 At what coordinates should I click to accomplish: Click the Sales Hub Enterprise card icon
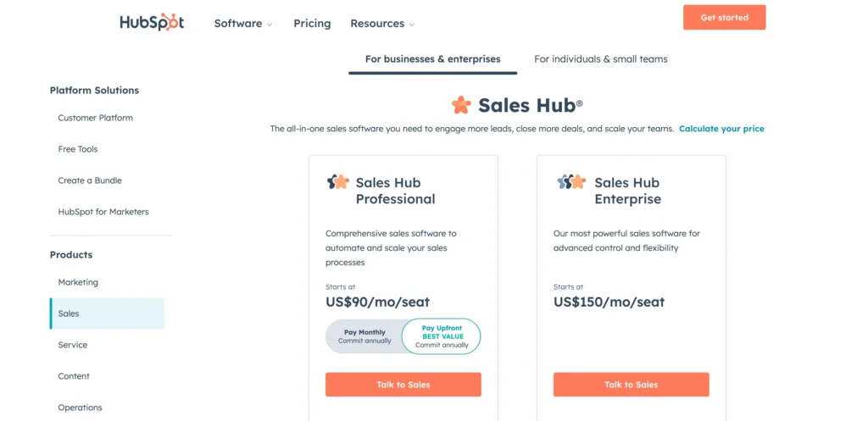click(571, 182)
